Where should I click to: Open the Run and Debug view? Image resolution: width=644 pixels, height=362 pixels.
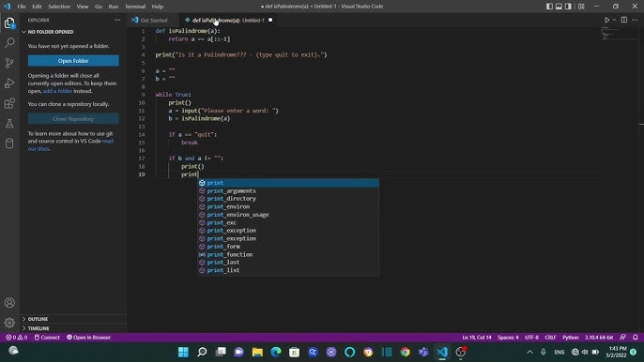[9, 83]
